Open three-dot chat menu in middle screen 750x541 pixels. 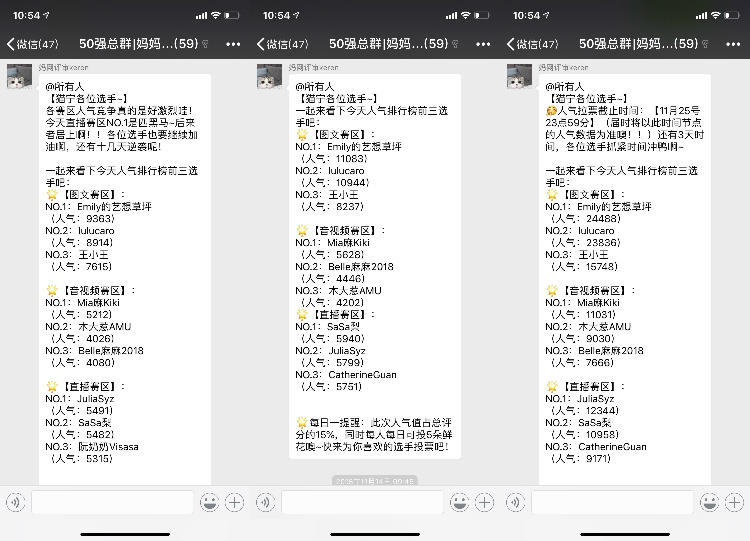(483, 44)
